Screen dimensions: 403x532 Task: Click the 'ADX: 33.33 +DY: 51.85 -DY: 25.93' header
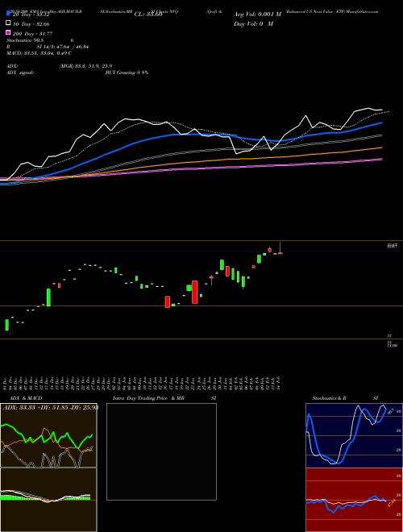pos(51,407)
